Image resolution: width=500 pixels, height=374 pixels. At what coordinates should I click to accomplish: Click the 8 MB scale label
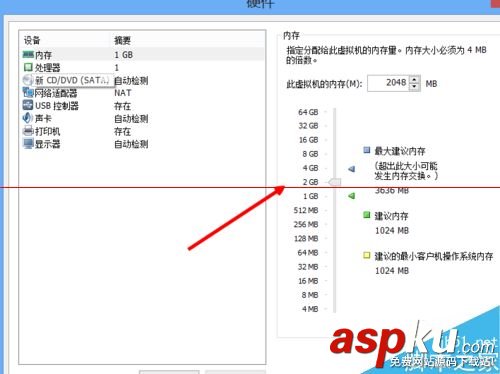point(310,295)
